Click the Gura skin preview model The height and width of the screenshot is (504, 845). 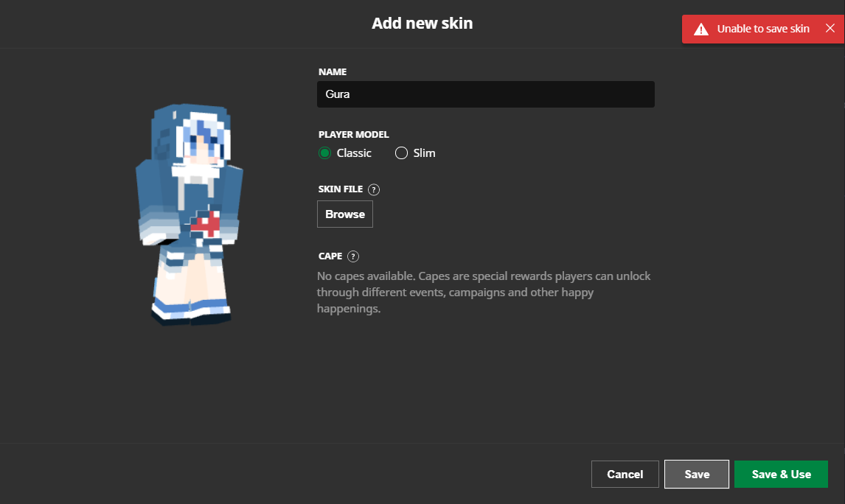pos(189,214)
